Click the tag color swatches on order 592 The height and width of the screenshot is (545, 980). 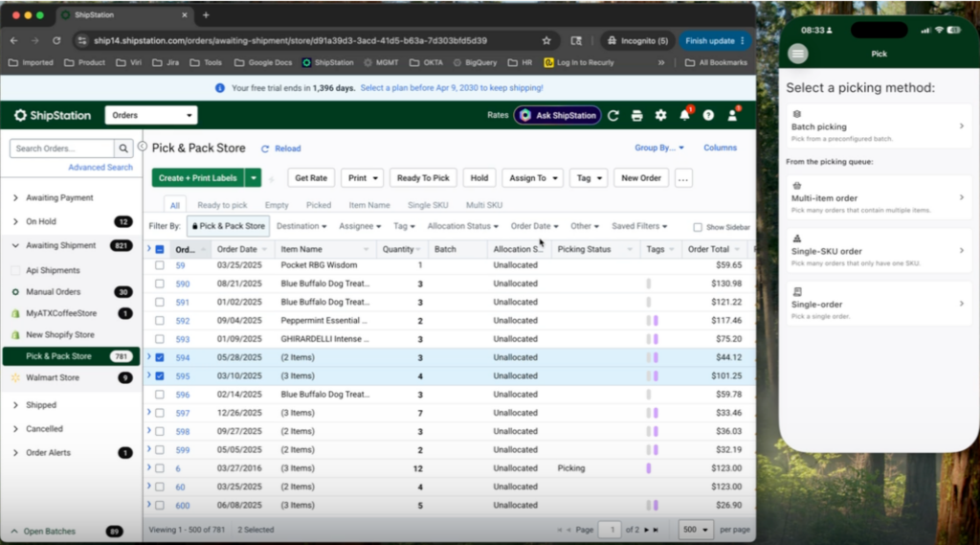coord(652,320)
